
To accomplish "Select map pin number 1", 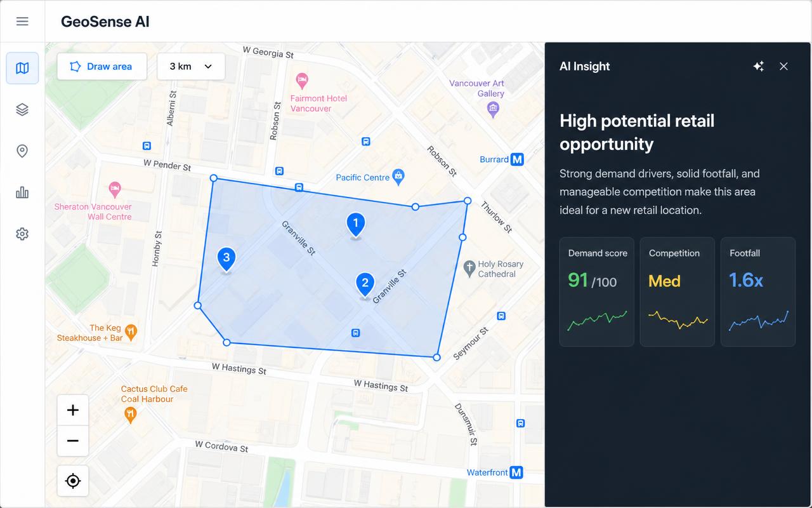I will click(356, 225).
